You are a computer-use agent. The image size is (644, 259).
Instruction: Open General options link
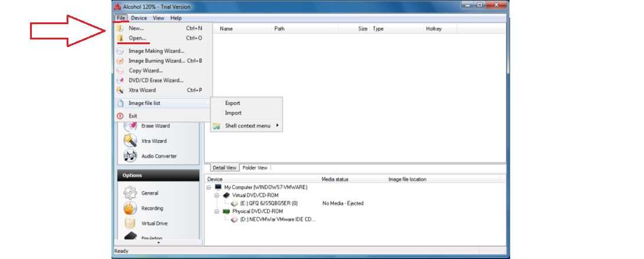click(150, 193)
